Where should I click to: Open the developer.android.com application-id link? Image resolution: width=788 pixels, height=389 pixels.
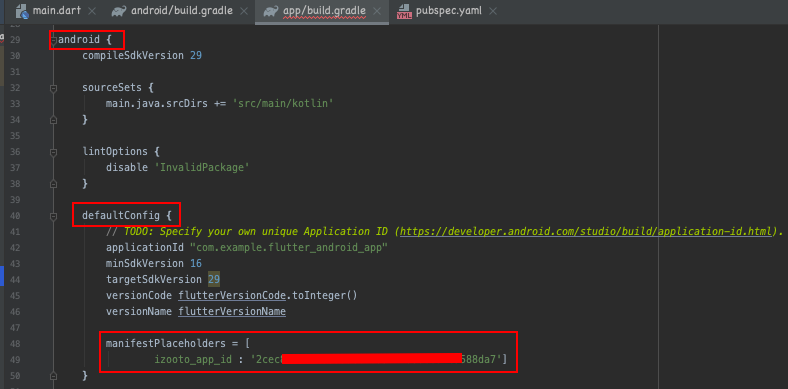point(585,232)
